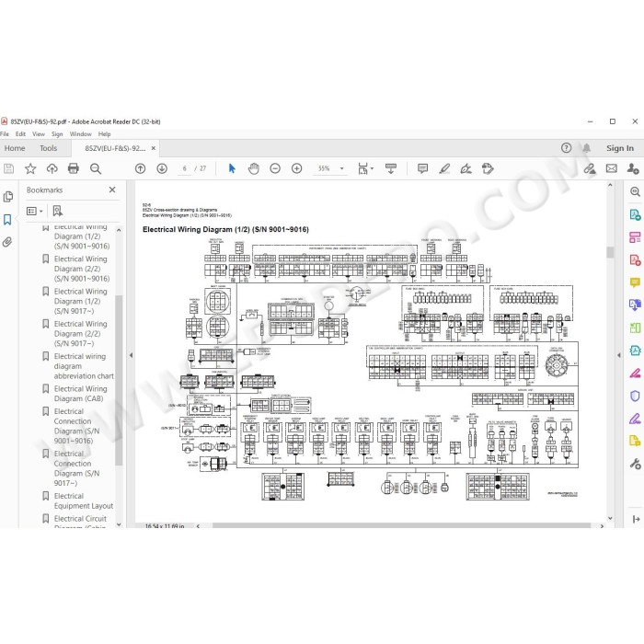
Task: Open bookmark Electrical Wiring Diagram (CAB)
Action: click(x=81, y=394)
